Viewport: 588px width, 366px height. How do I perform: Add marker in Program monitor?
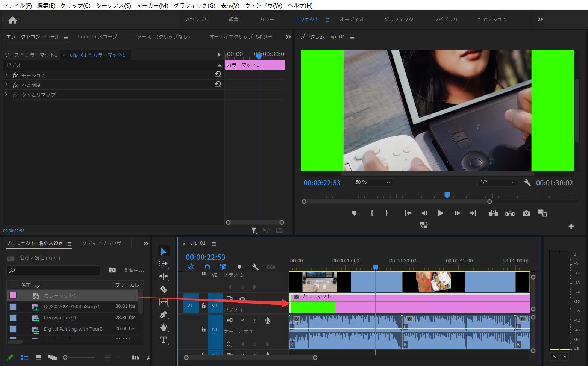(354, 213)
